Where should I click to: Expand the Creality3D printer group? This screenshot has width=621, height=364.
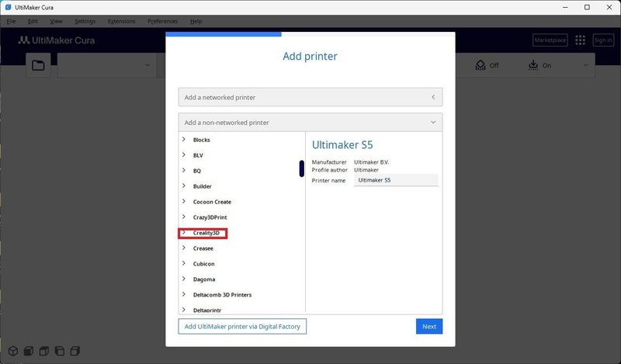point(184,233)
